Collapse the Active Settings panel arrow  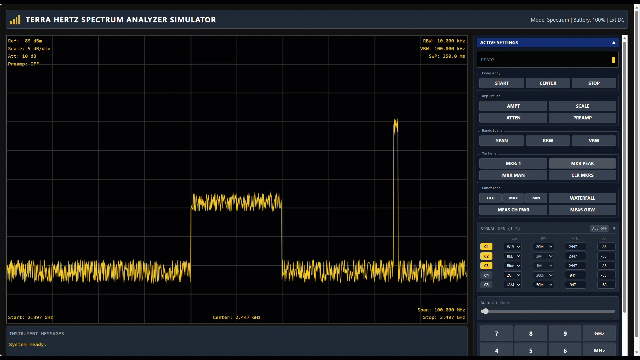(x=613, y=42)
